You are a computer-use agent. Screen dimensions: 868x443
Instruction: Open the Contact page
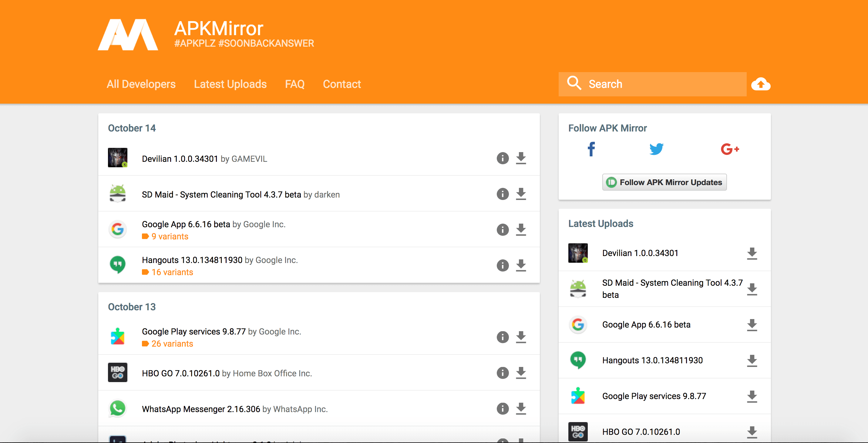[342, 84]
